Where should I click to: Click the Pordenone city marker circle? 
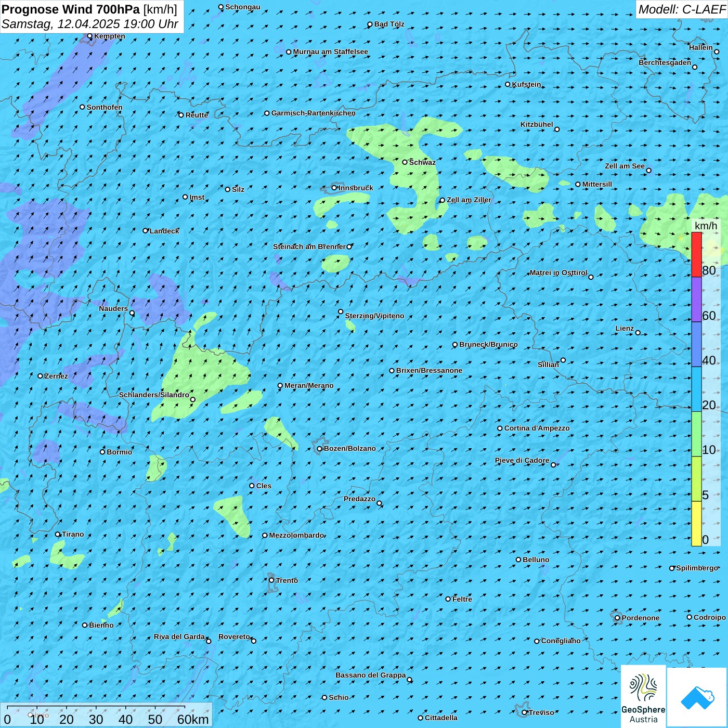618,618
